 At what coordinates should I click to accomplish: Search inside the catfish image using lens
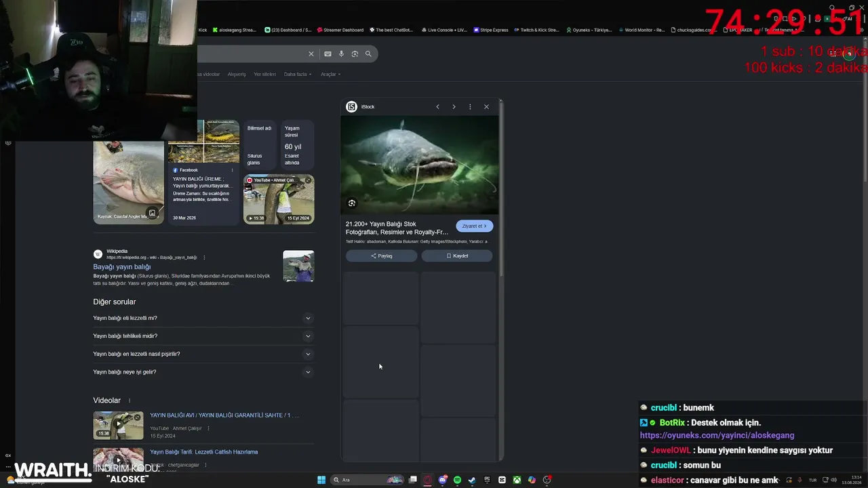(x=351, y=203)
